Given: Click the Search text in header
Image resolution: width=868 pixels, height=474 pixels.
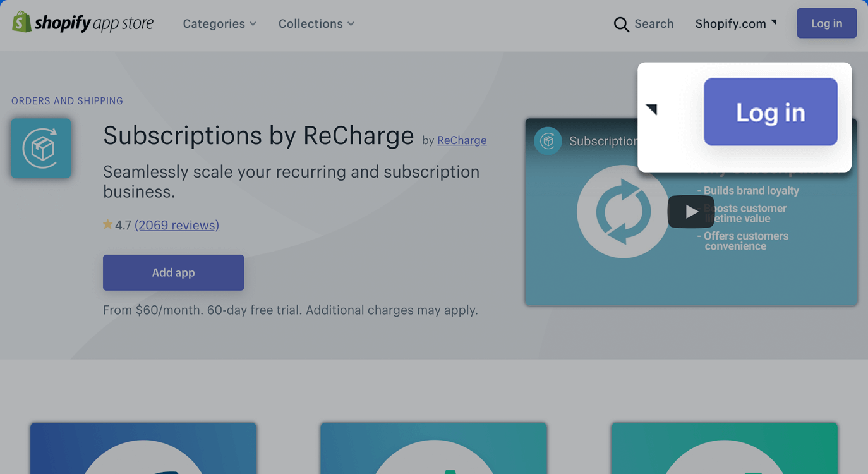Looking at the screenshot, I should [654, 24].
